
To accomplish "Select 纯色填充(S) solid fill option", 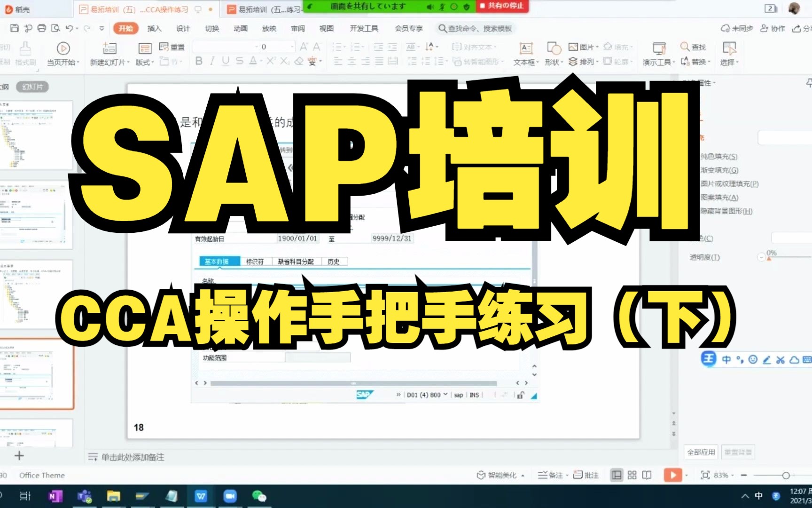I will (718, 156).
